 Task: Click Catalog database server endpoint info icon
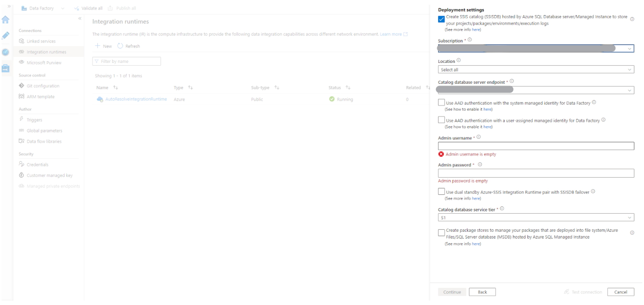click(512, 81)
